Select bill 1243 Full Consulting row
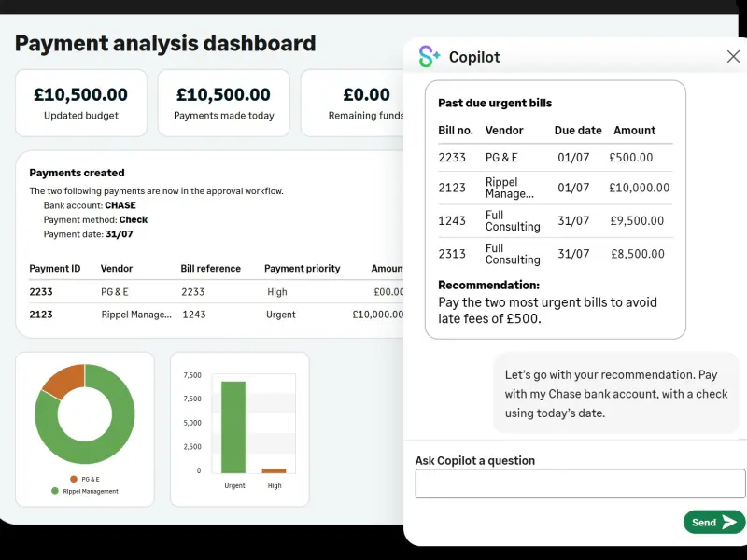 point(555,221)
